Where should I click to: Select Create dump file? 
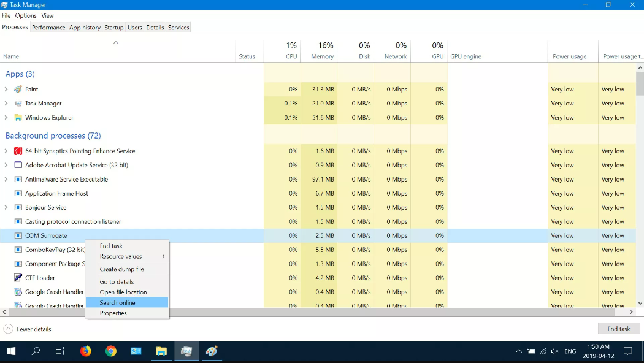pyautogui.click(x=128, y=269)
